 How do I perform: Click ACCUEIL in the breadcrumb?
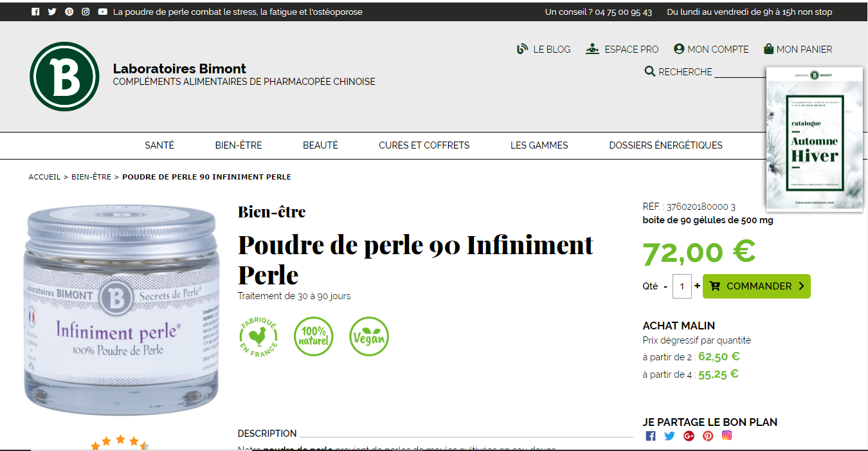pyautogui.click(x=44, y=177)
